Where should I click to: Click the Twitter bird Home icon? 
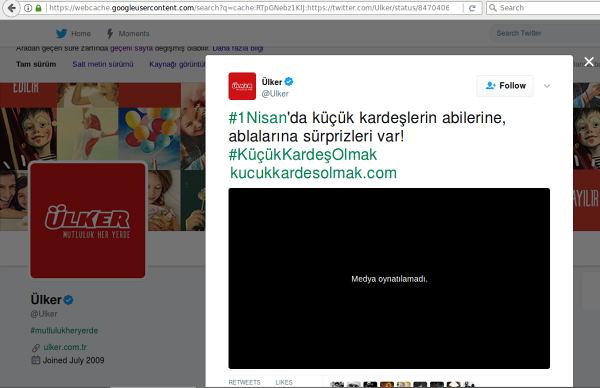click(61, 33)
